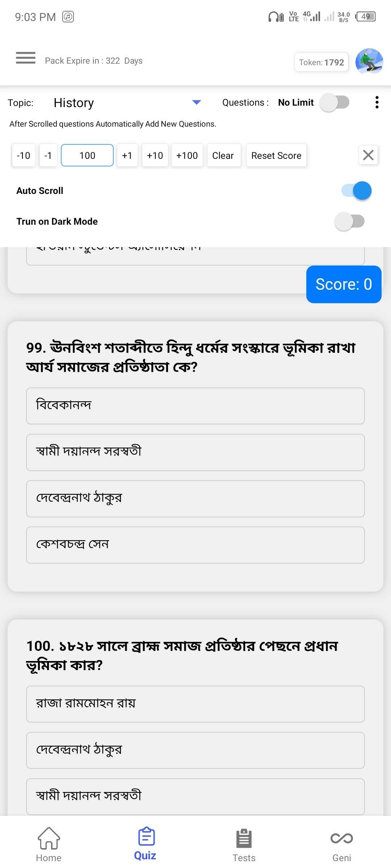Turn on the Dark Mode switch

click(x=349, y=221)
